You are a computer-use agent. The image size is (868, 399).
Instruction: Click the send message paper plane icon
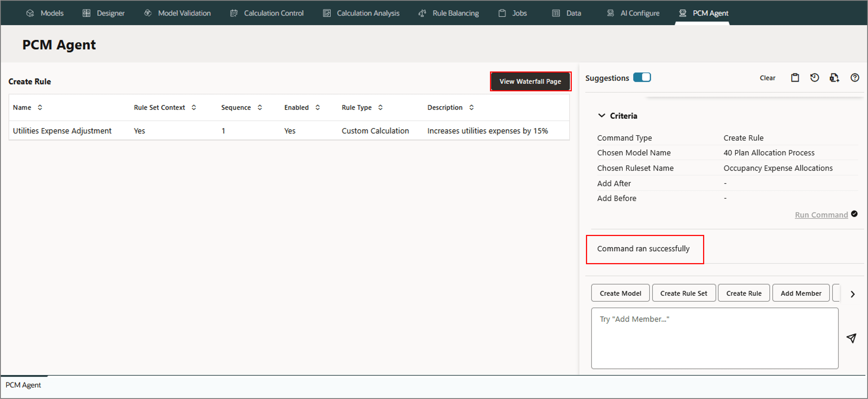851,338
